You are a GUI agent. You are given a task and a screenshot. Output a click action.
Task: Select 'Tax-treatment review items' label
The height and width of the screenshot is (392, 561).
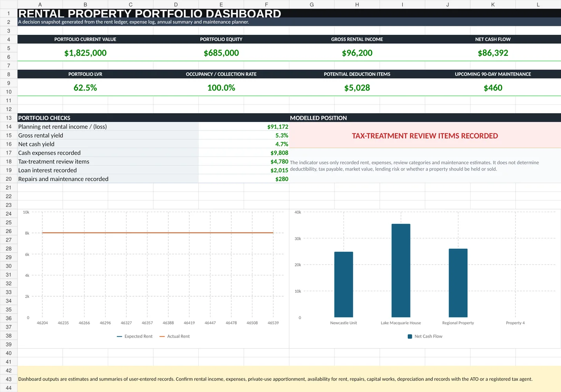[x=54, y=162]
